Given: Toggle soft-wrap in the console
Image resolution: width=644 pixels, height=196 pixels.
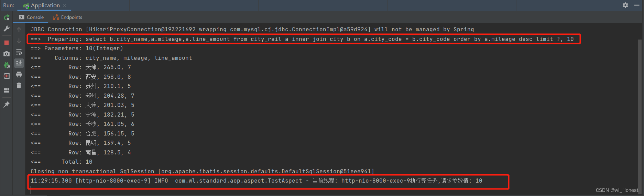Looking at the screenshot, I should pyautogui.click(x=19, y=52).
